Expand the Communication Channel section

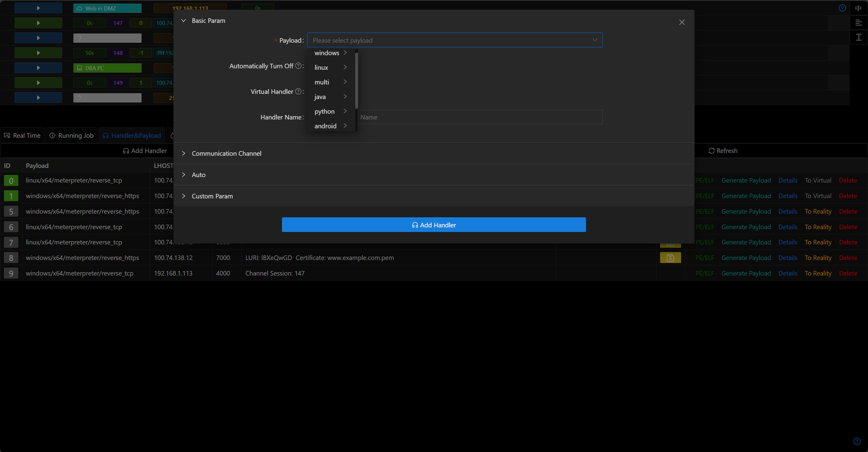226,153
